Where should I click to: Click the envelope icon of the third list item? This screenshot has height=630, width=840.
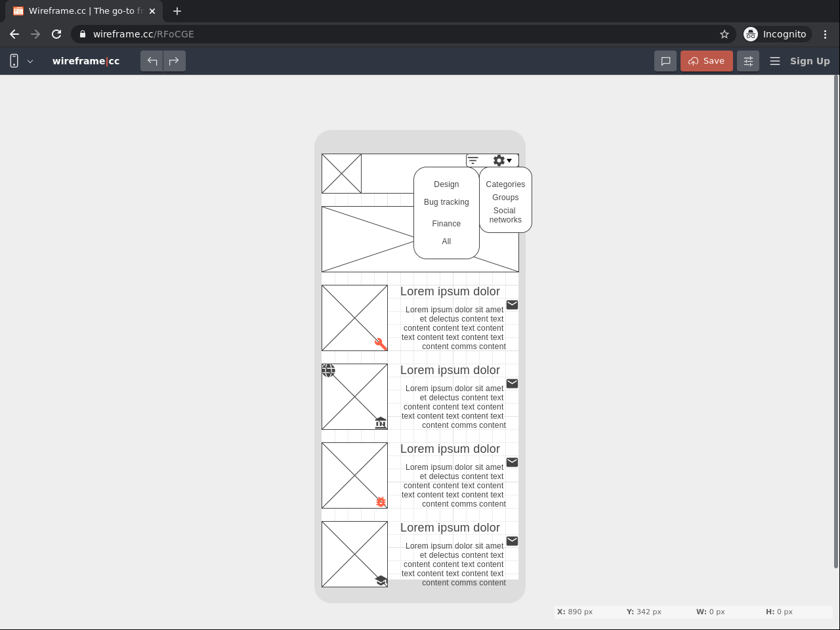(x=513, y=462)
